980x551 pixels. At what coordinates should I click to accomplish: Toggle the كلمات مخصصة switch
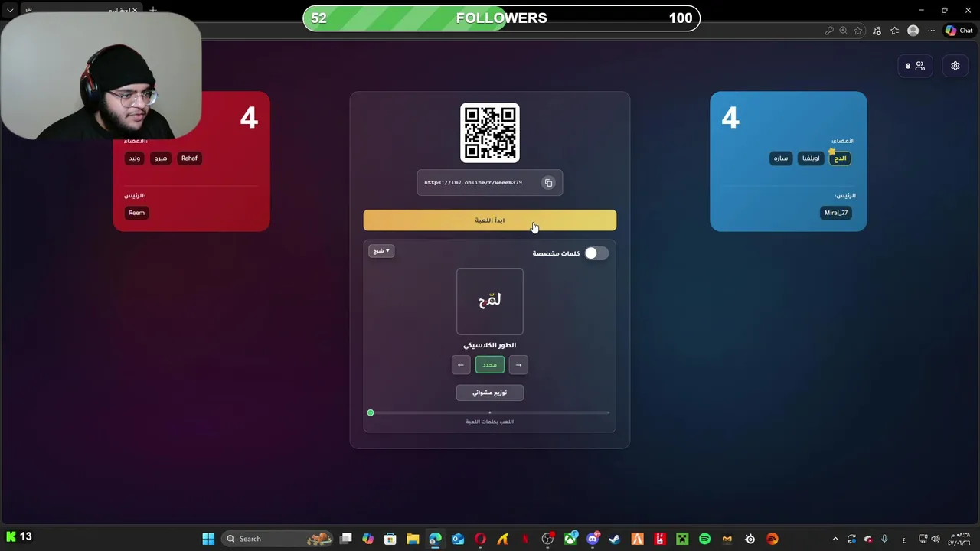pos(596,253)
